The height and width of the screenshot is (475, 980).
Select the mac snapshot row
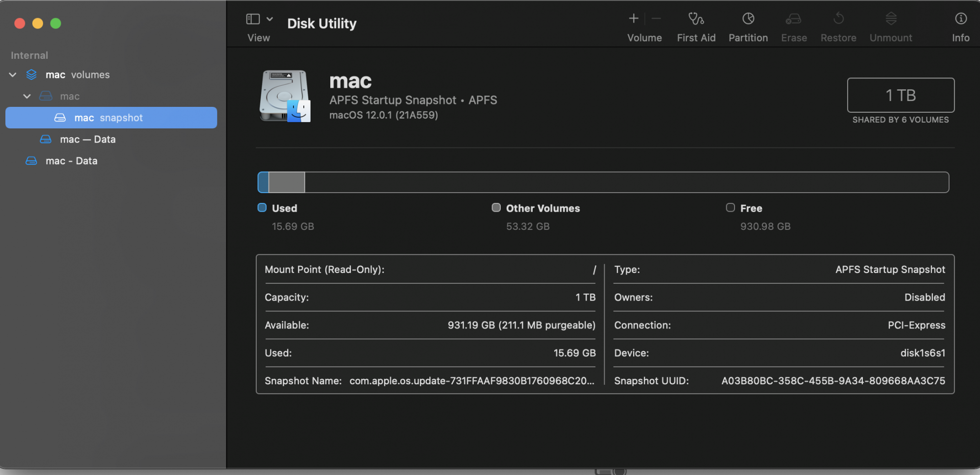click(x=111, y=118)
